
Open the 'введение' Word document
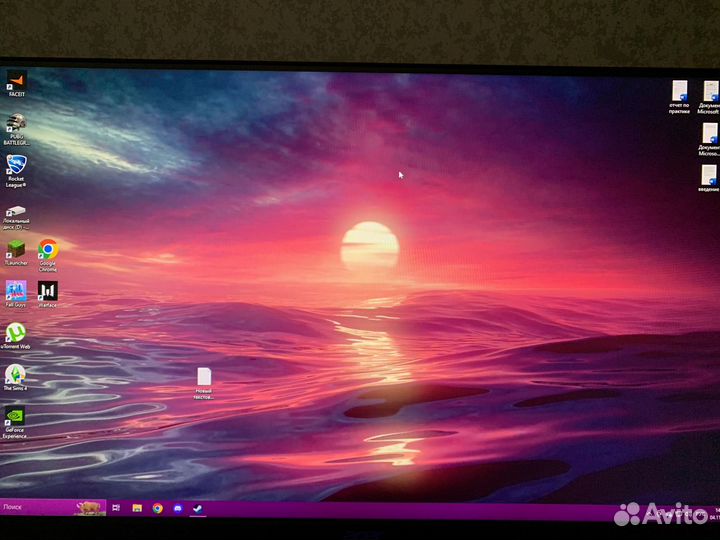tap(709, 178)
